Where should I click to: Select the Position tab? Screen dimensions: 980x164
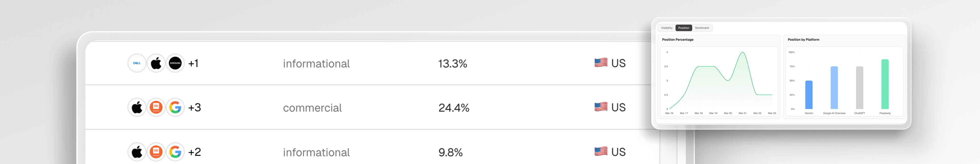(684, 28)
